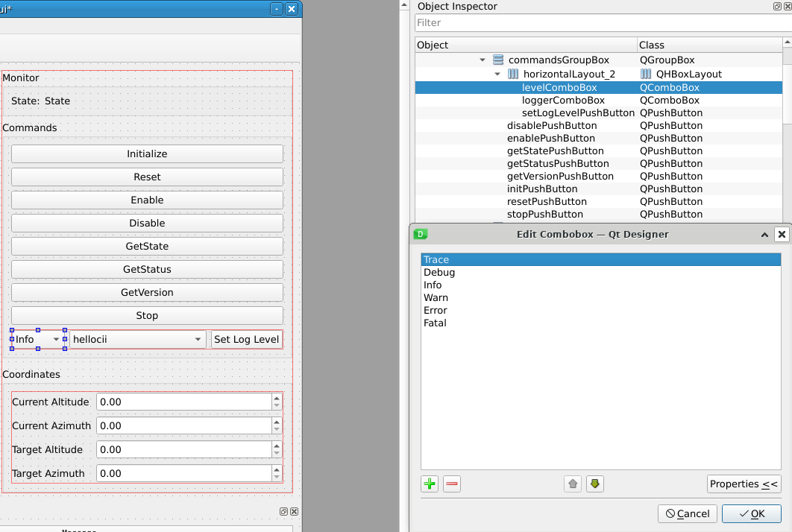Increase Current Altitude with up stepper
Viewport: 792px width, 532px height.
pos(277,398)
